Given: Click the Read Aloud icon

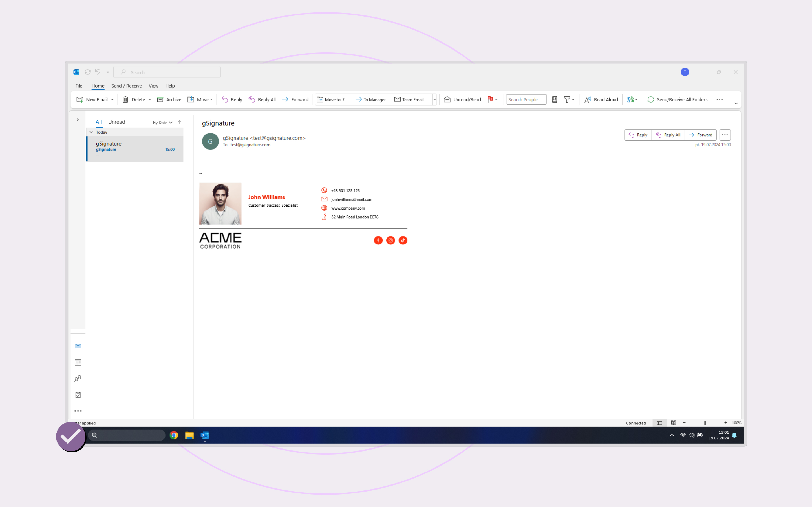Looking at the screenshot, I should click(x=588, y=100).
